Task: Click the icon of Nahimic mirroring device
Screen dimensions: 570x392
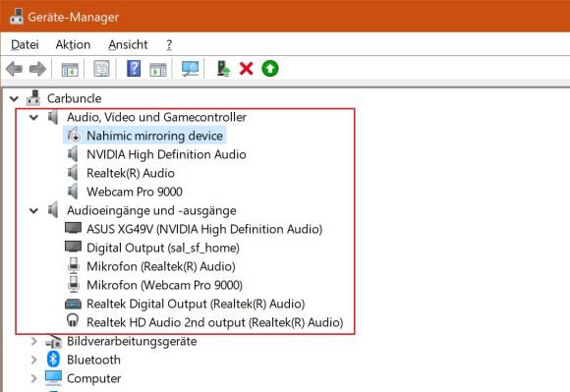Action: coord(74,136)
